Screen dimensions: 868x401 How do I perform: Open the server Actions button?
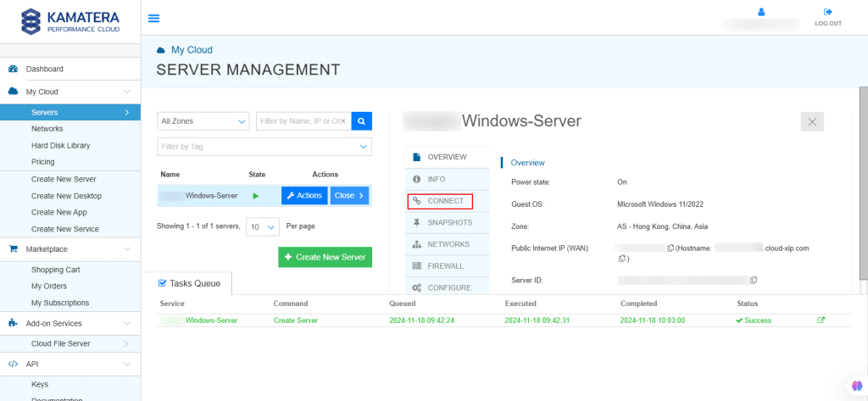[x=304, y=196]
